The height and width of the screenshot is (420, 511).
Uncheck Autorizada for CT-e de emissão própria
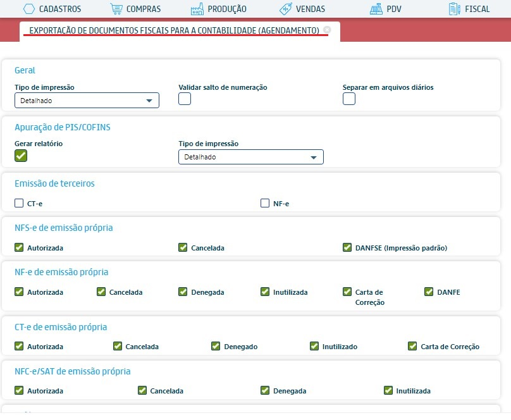tap(19, 347)
